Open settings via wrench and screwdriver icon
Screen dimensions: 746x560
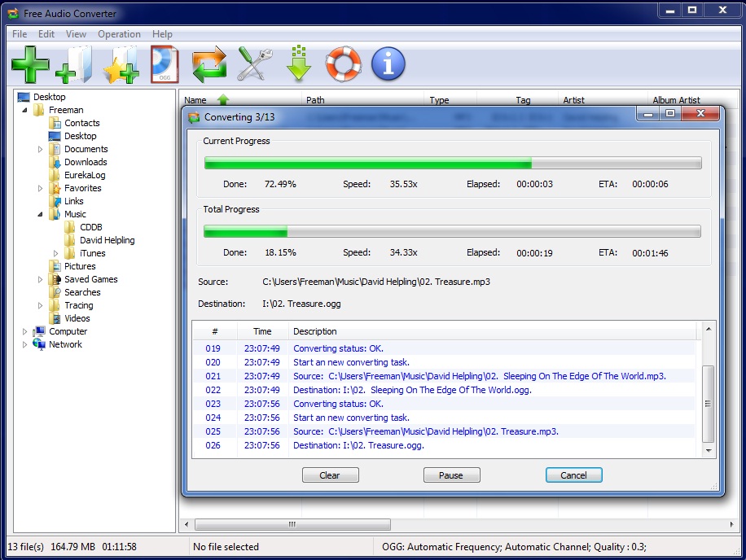click(253, 64)
